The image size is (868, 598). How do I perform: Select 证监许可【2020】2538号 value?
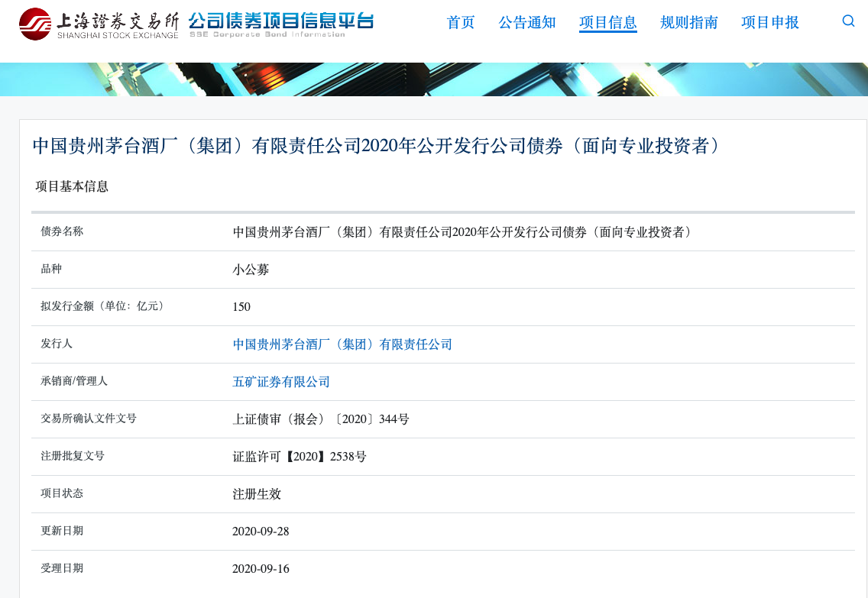coord(300,457)
